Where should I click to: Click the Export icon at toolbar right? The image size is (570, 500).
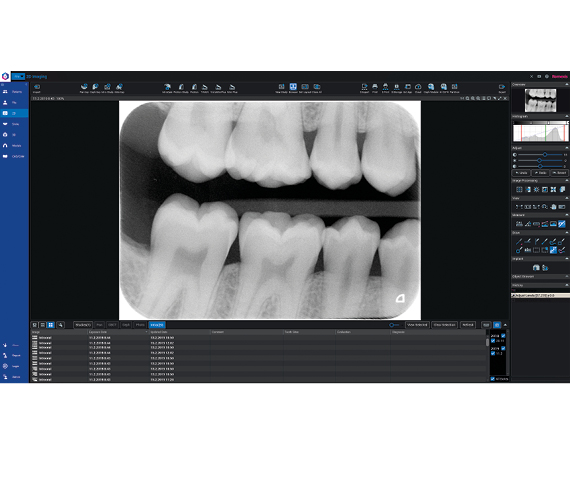502,87
